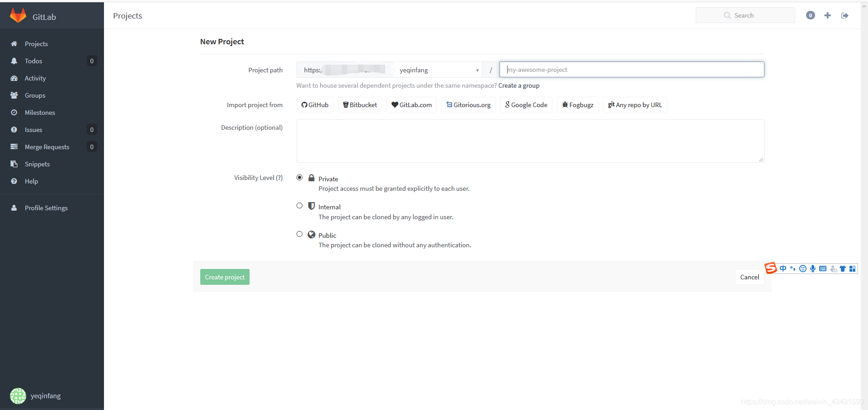Toggle Sogou Chinese input mode icon
This screenshot has width=868, height=410.
(x=783, y=269)
